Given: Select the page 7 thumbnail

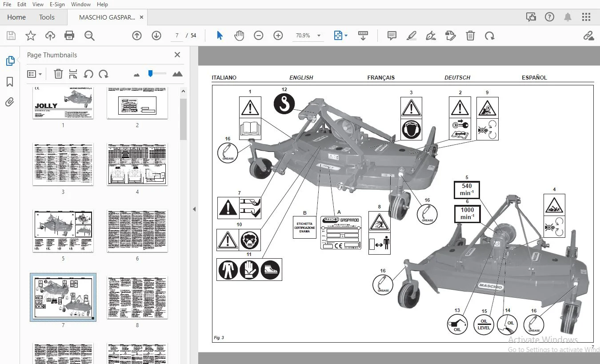Looking at the screenshot, I should 63,297.
